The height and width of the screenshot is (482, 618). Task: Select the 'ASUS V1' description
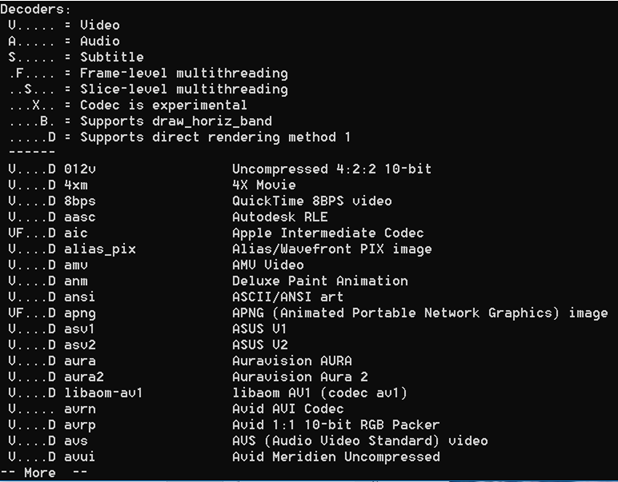point(260,329)
